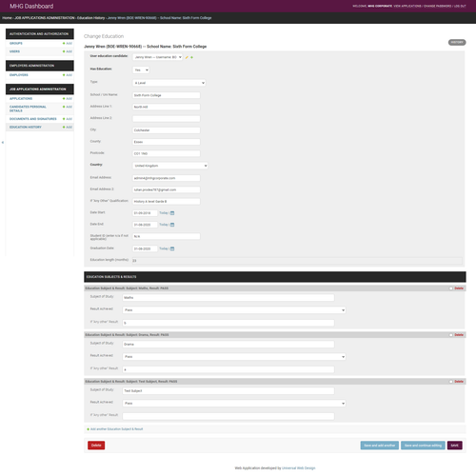
Task: Click the pencil edit icon next to candidate
Action: (x=187, y=57)
